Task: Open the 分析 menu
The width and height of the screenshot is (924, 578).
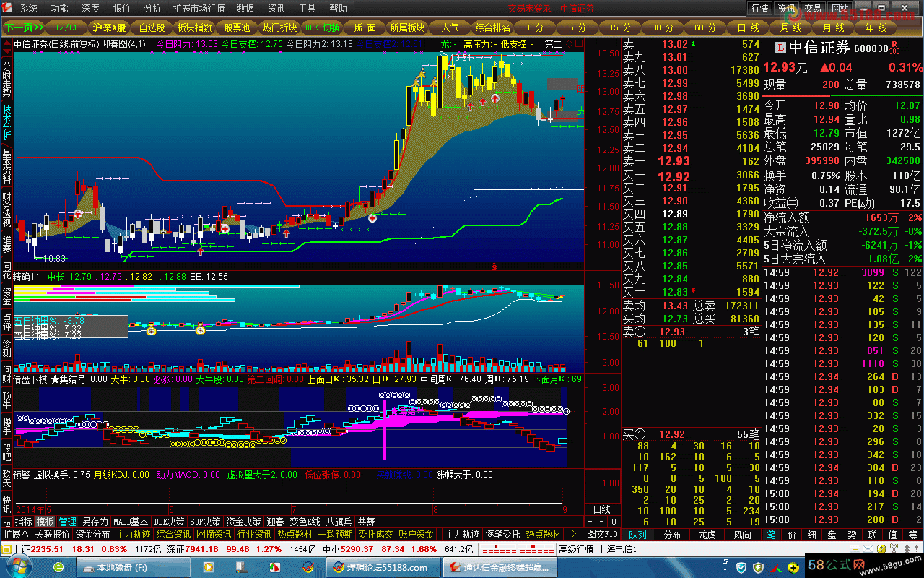Action: click(152, 8)
